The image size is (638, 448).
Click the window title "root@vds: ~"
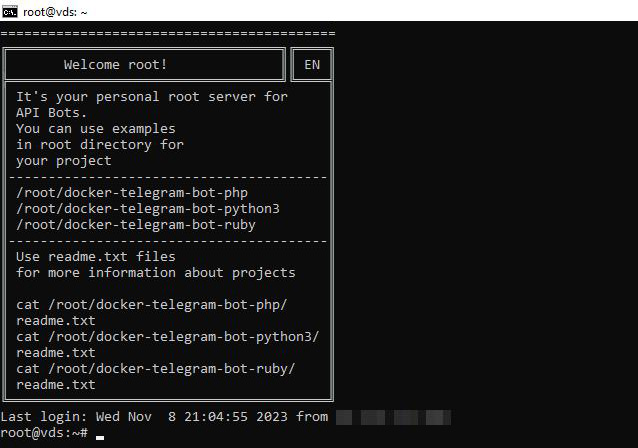point(55,12)
